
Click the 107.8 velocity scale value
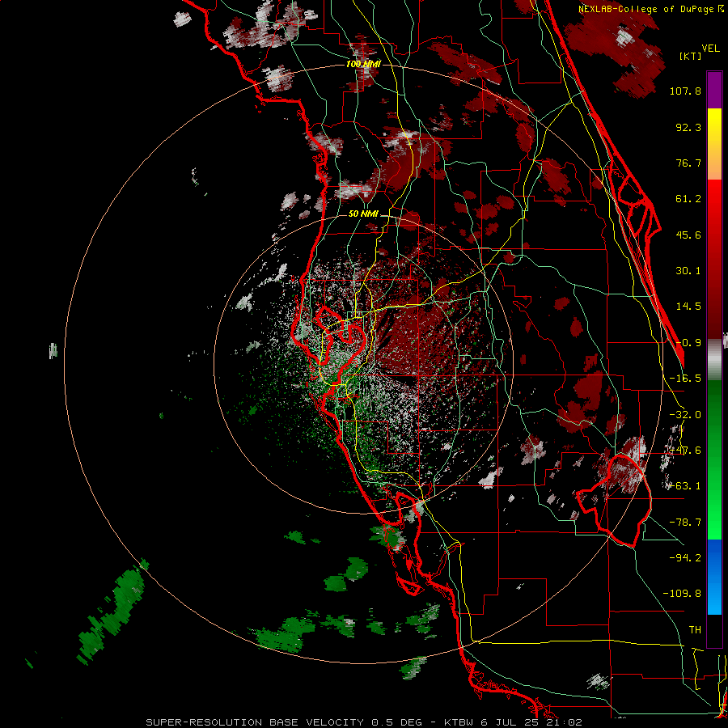[685, 91]
